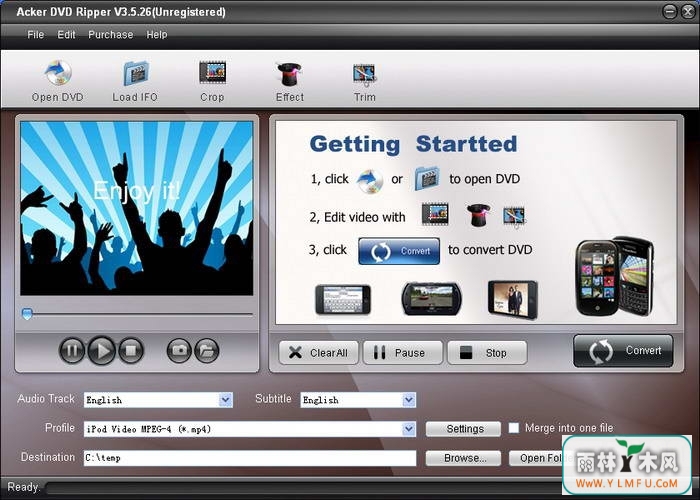Screen dimensions: 700x500
Task: Click the iPod touch device thumbnail
Action: click(x=512, y=300)
